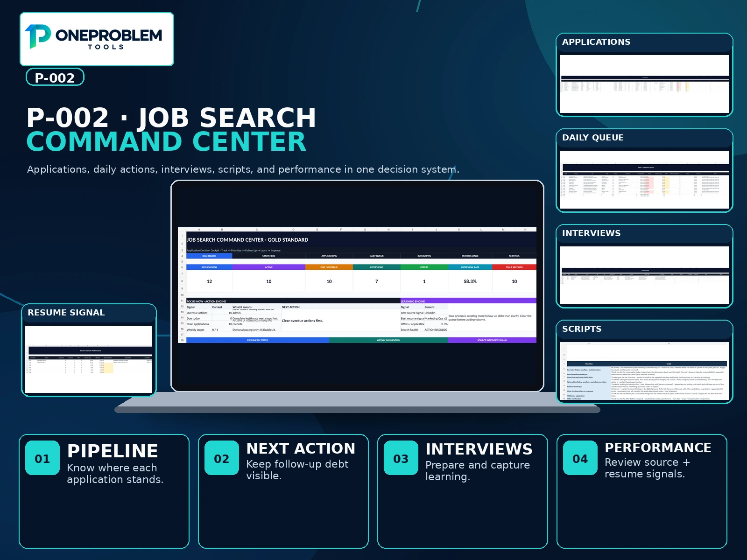Click the P-002 badge under the logo
The width and height of the screenshot is (747, 560).
coord(55,77)
